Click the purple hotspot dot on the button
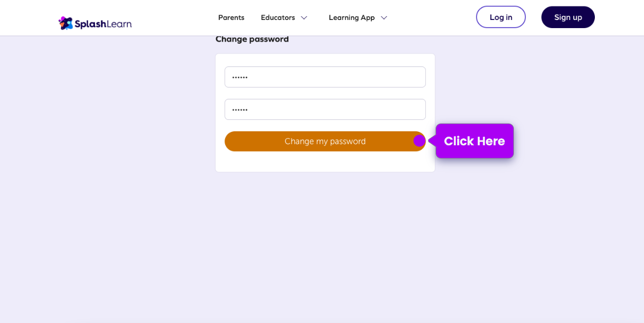Screen dimensions: 644x323 pos(419,141)
